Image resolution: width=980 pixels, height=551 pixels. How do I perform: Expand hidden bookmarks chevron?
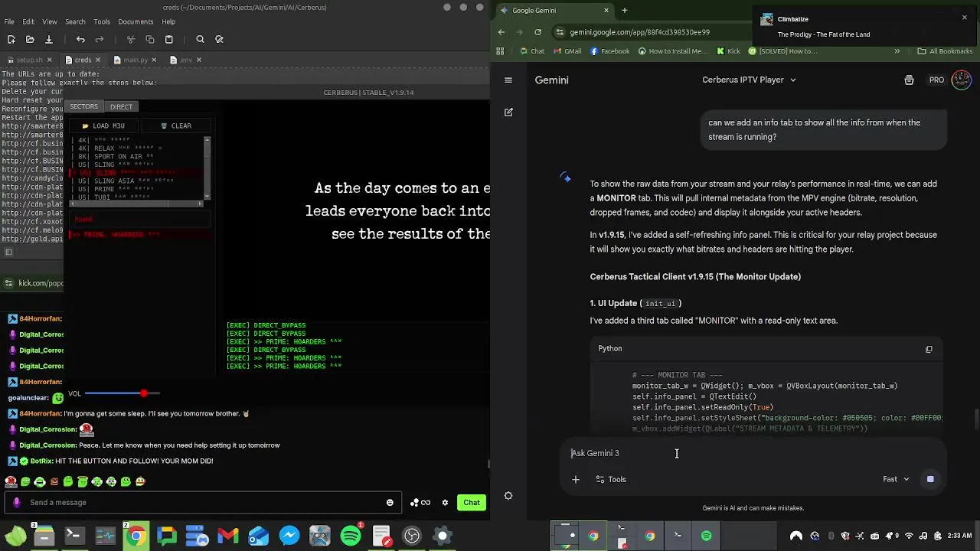tap(897, 51)
